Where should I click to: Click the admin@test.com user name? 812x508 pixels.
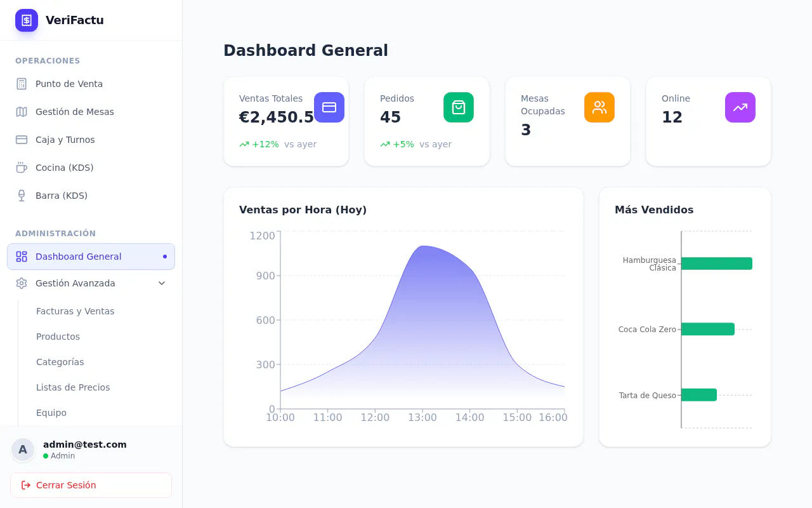pyautogui.click(x=85, y=444)
